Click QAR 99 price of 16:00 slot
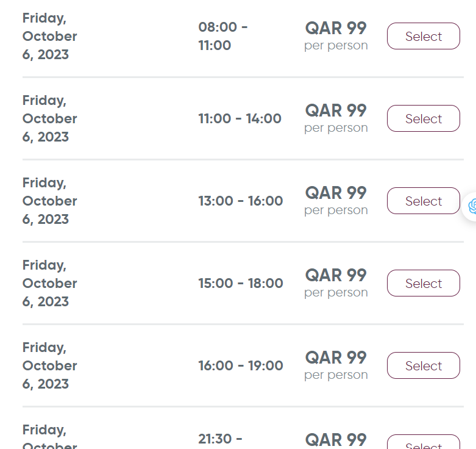The width and height of the screenshot is (476, 449). pos(336,357)
